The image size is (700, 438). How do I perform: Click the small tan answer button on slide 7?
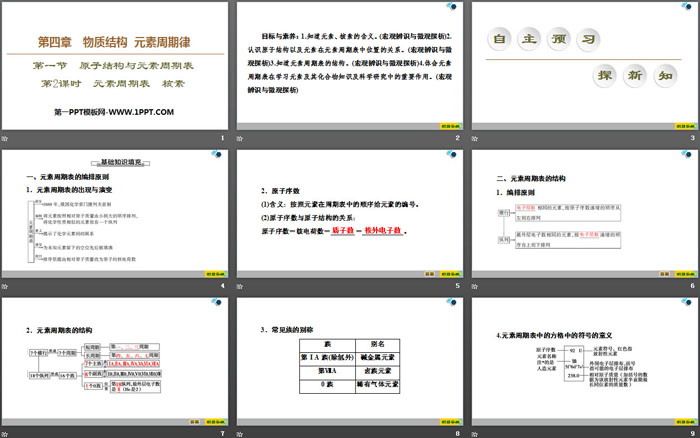pos(195,422)
